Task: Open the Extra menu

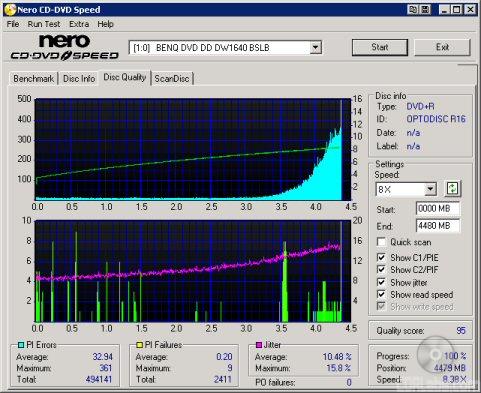Action: point(79,24)
